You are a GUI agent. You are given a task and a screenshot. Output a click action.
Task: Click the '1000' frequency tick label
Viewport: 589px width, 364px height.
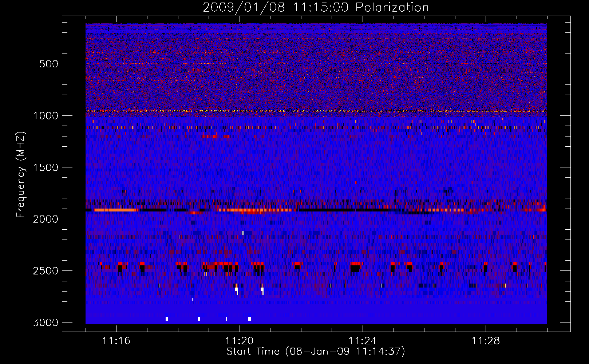point(46,116)
